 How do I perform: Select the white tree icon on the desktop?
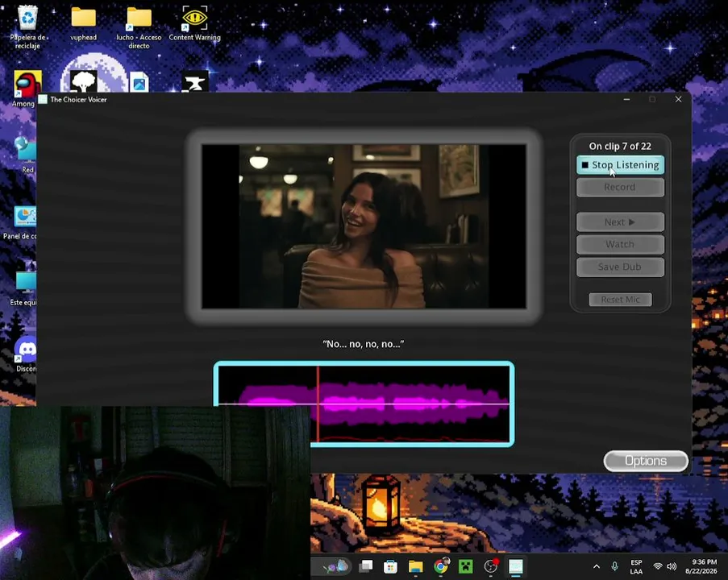[x=84, y=81]
